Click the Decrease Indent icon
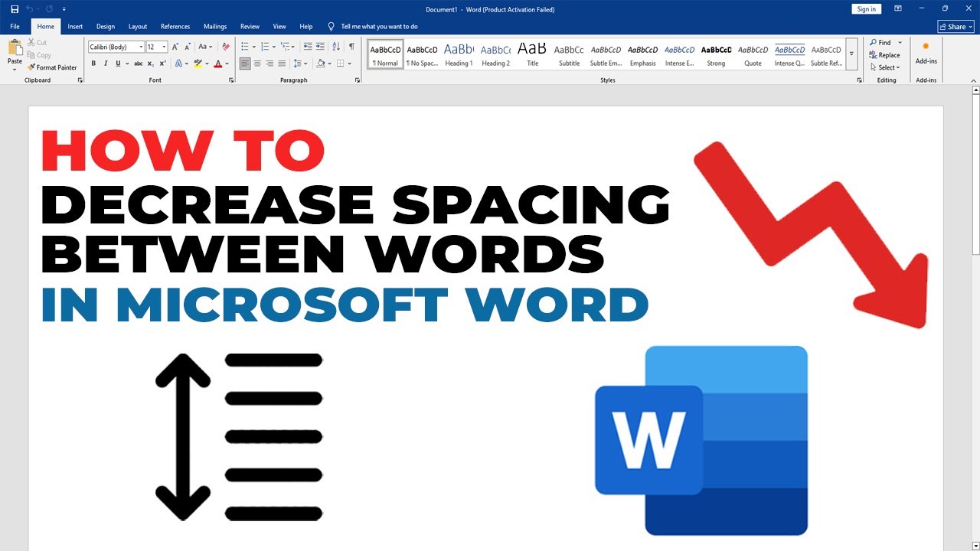The image size is (980, 551). click(306, 47)
